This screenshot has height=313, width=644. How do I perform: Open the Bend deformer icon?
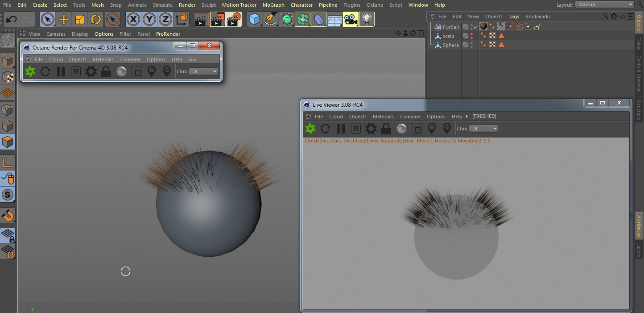point(319,19)
